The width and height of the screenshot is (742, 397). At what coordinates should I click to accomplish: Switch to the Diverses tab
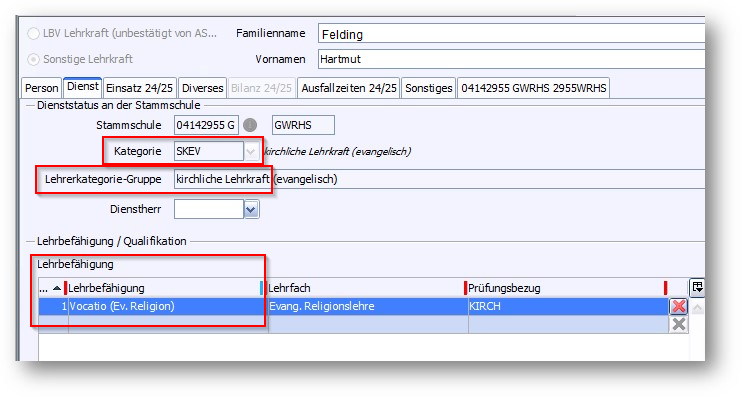(x=203, y=88)
